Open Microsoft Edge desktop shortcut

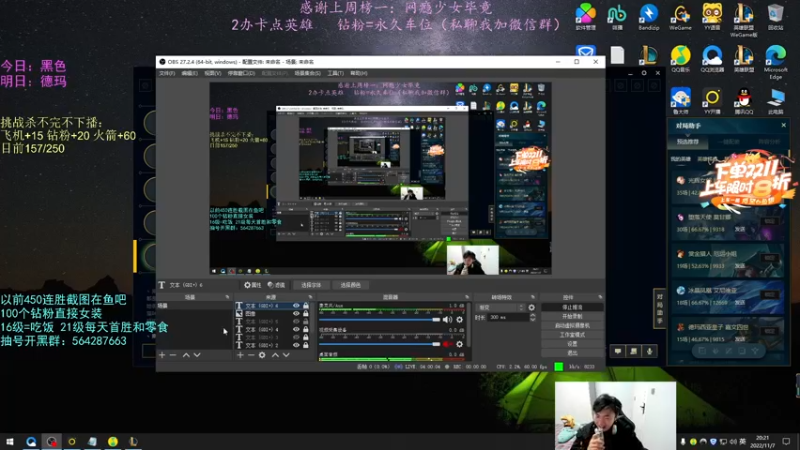click(776, 62)
